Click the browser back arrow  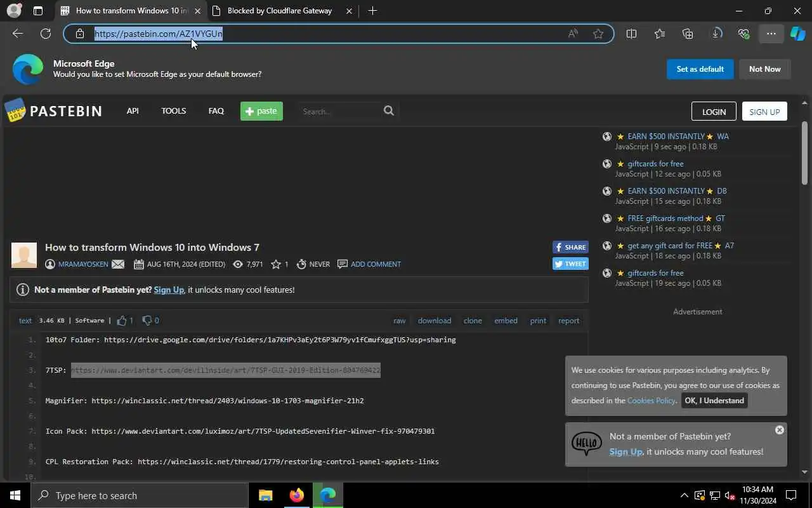click(x=18, y=34)
